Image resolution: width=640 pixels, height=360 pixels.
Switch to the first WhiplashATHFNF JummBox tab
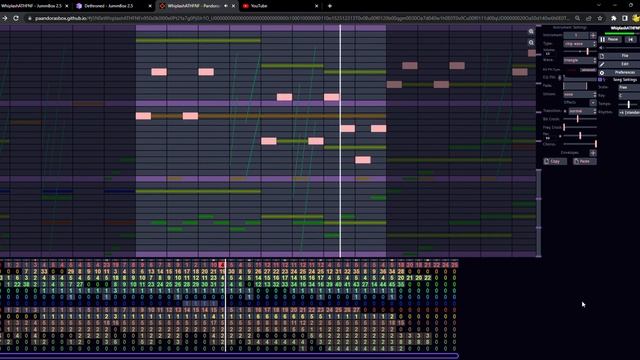(32, 6)
